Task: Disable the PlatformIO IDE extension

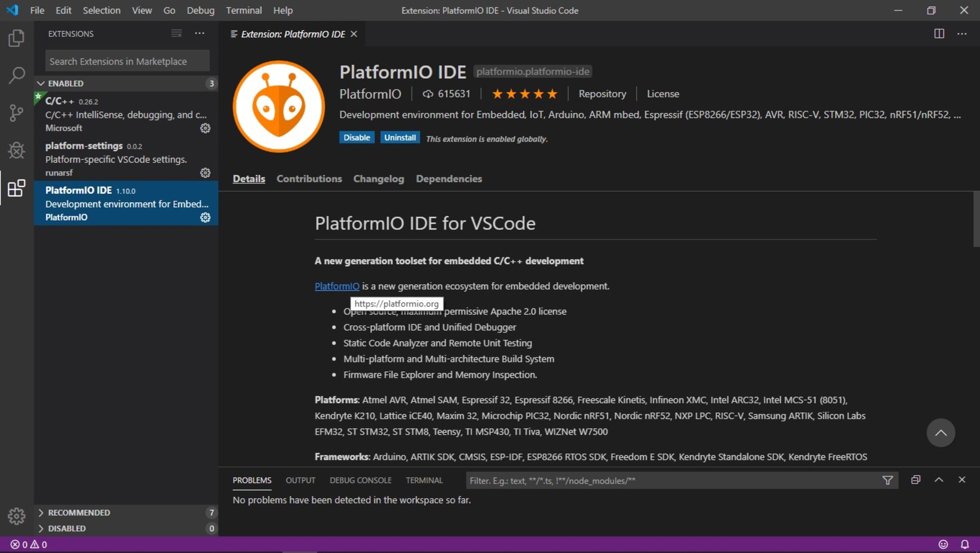Action: pos(357,138)
